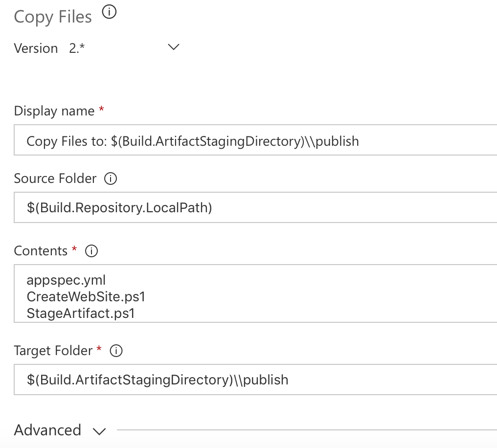The height and width of the screenshot is (448, 497).
Task: Click the StageArtifact.ps1 entry in Contents
Action: [81, 313]
